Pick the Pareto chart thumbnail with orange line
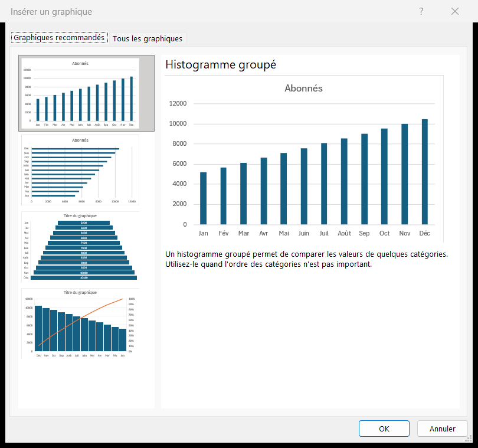Viewport: 478px width, 448px height. pos(80,323)
